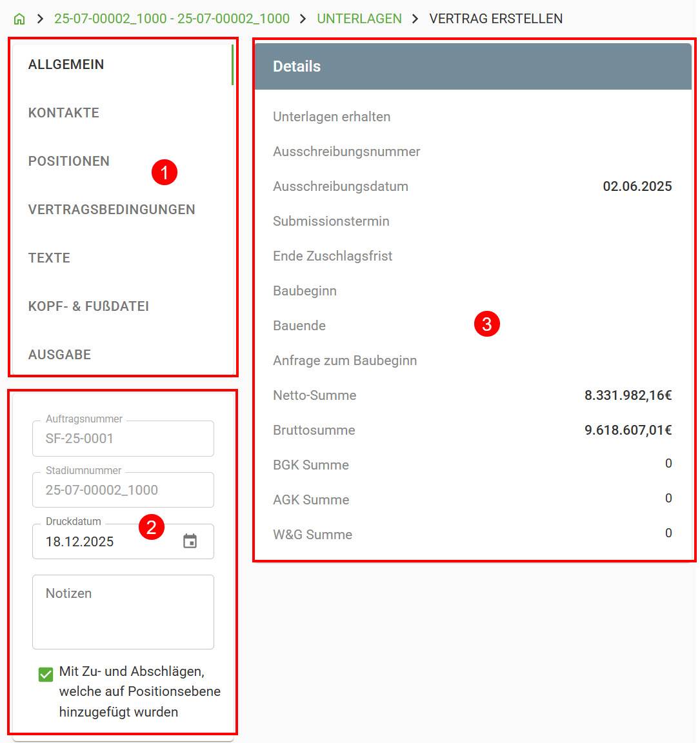The height and width of the screenshot is (743, 700).
Task: Click the Ausschreibungsnummer label
Action: 346,152
